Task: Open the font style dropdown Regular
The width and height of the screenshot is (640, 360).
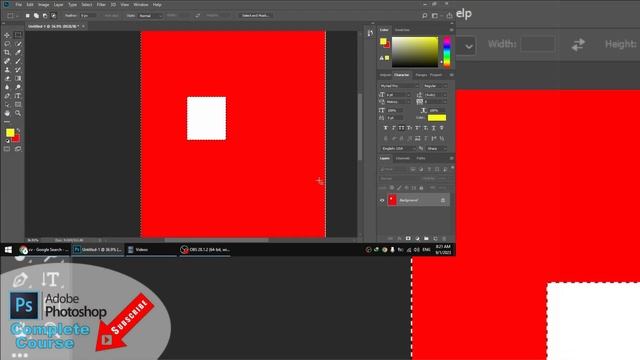Action: coord(436,86)
